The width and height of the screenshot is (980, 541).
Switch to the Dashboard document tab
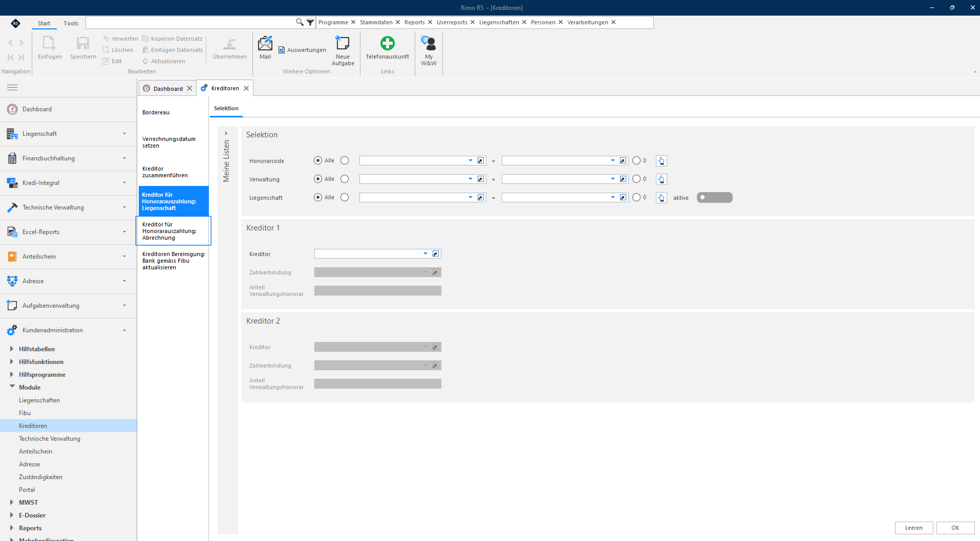[168, 89]
